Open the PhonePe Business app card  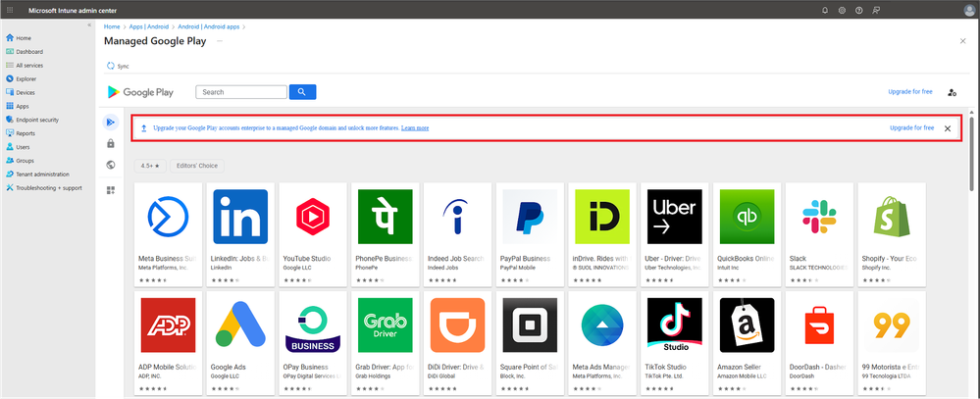click(x=385, y=234)
